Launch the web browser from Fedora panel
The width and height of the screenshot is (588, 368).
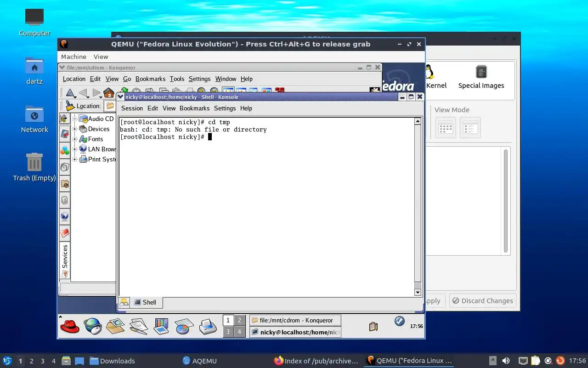pyautogui.click(x=93, y=327)
